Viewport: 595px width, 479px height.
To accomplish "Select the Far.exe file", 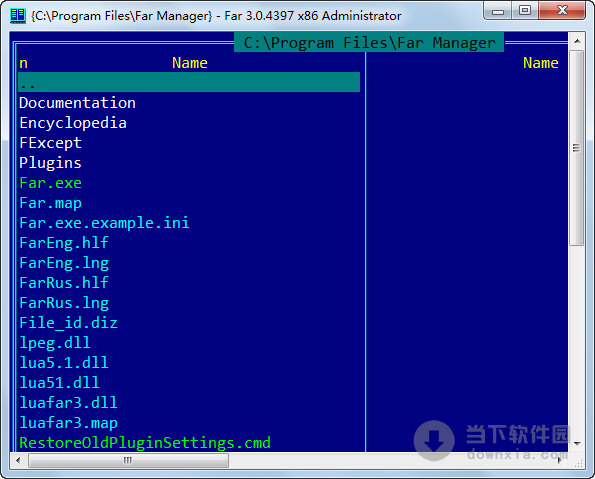I will (50, 183).
